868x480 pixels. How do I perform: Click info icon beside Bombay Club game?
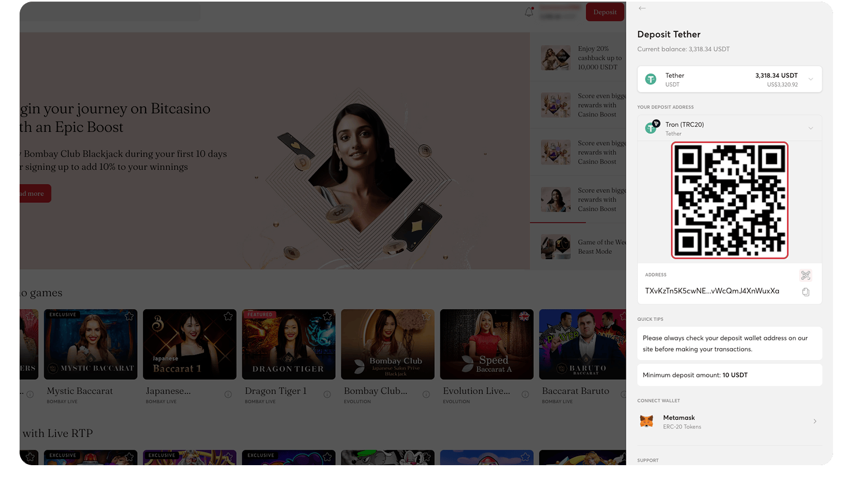tap(426, 394)
